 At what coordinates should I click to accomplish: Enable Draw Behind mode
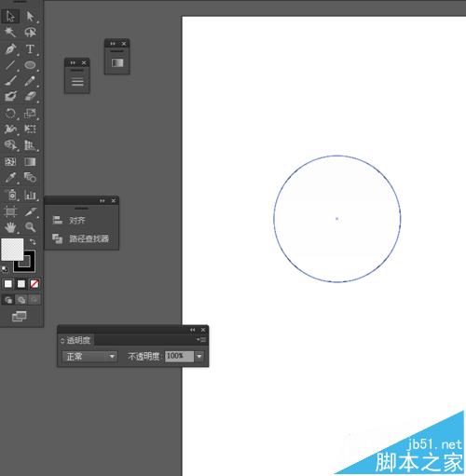point(21,300)
